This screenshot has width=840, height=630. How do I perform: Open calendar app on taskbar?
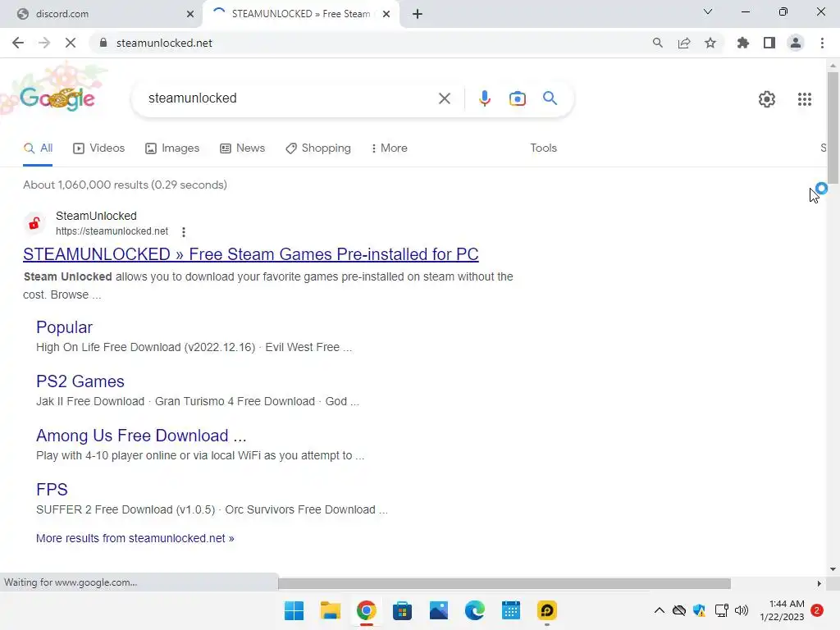510,610
